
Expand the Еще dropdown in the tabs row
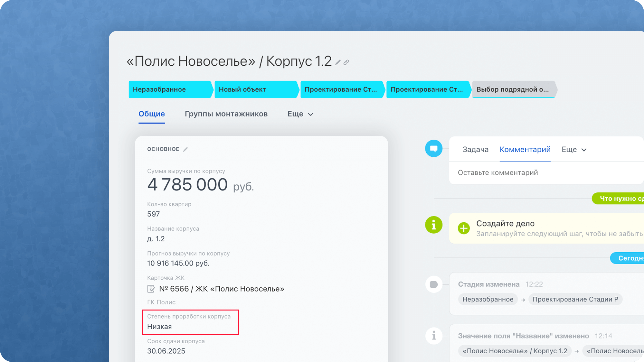click(300, 114)
